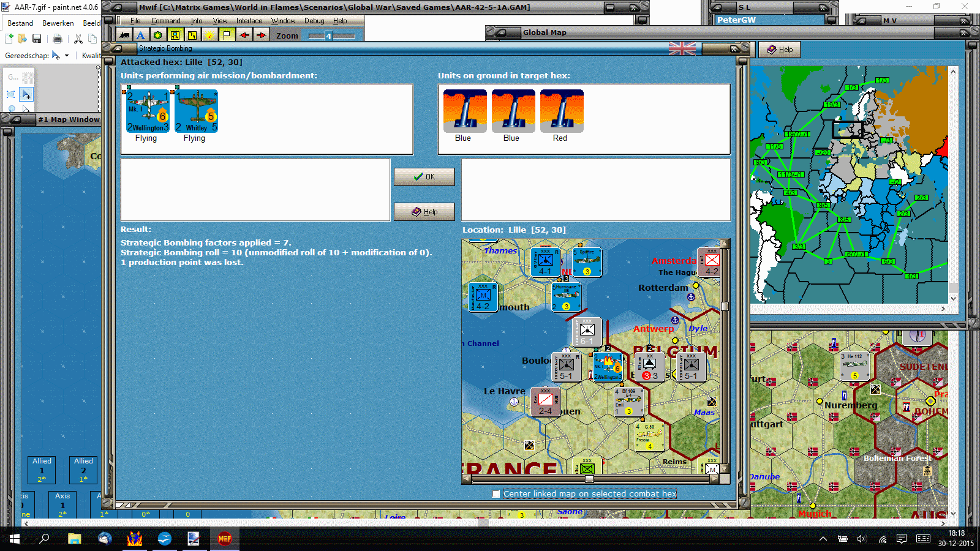This screenshot has height=551, width=980.
Task: Click the blue letter A toolbar icon
Action: pos(141,35)
